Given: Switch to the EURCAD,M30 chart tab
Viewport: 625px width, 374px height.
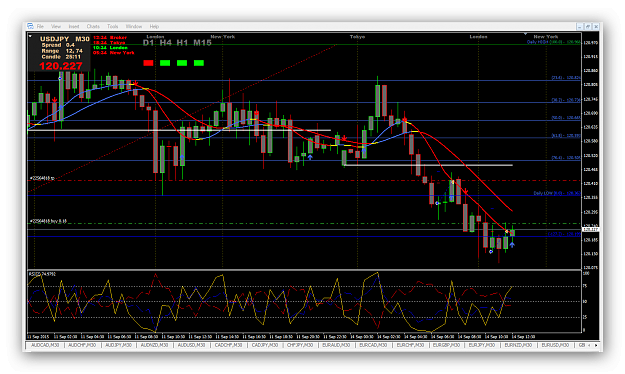Looking at the screenshot, I should (373, 345).
